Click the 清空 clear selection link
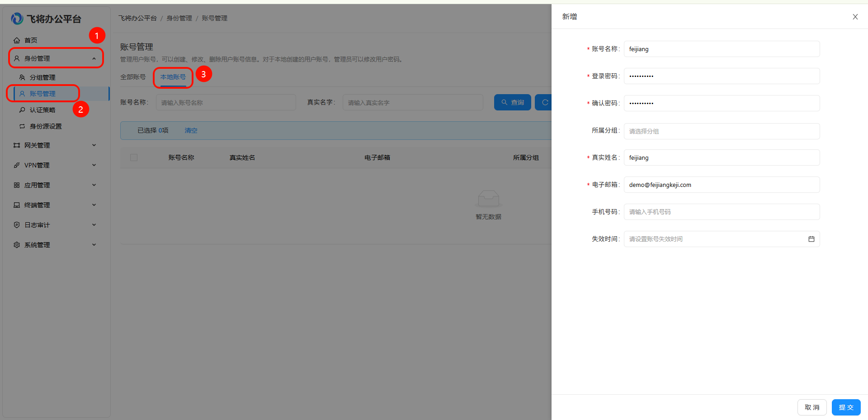This screenshot has width=868, height=420. pyautogui.click(x=191, y=130)
